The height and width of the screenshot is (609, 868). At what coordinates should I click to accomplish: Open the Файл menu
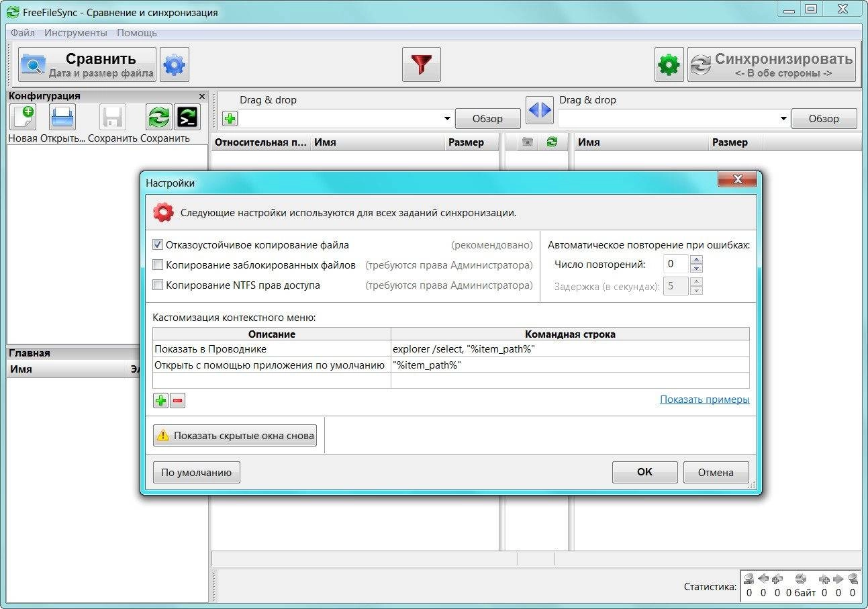click(23, 32)
